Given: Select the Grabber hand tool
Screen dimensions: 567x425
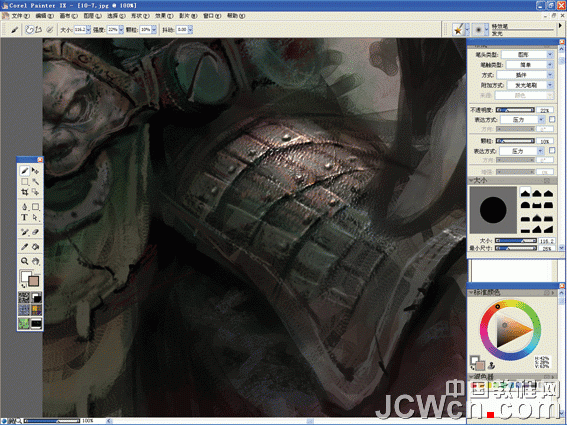Looking at the screenshot, I should tap(35, 261).
